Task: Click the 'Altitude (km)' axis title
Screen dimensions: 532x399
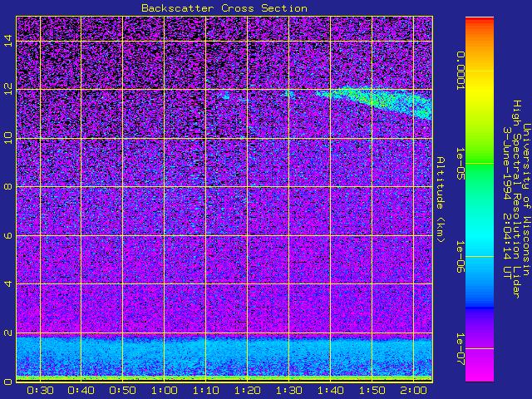Action: point(441,199)
